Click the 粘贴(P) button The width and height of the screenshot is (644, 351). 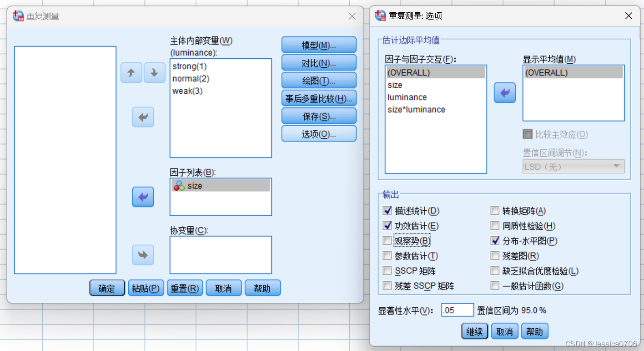[146, 288]
